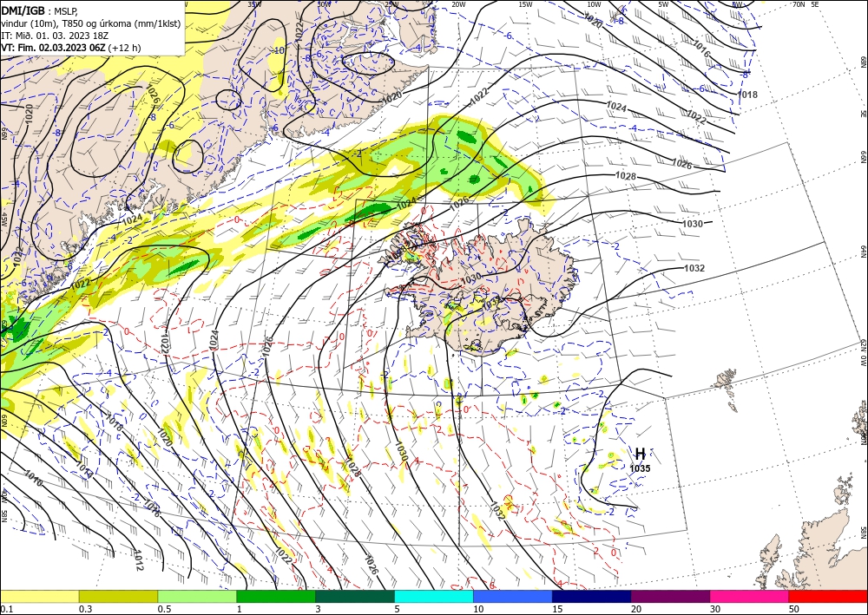Click the '20W' longitude label

[457, 4]
